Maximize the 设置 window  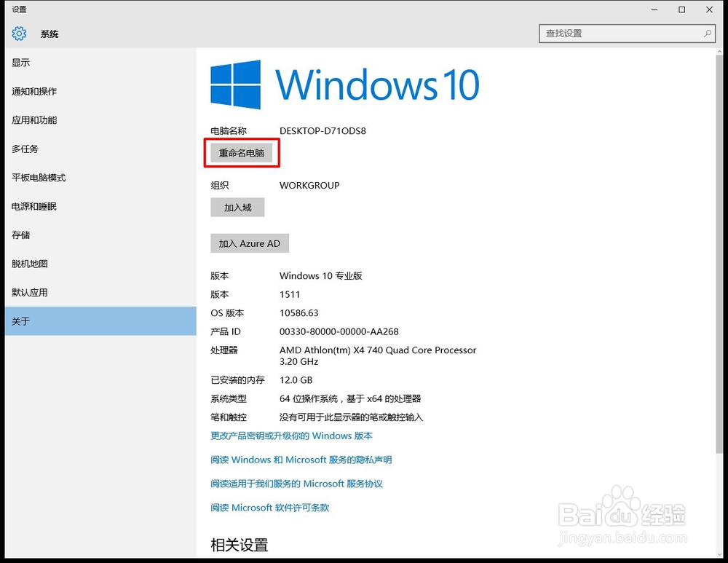681,9
